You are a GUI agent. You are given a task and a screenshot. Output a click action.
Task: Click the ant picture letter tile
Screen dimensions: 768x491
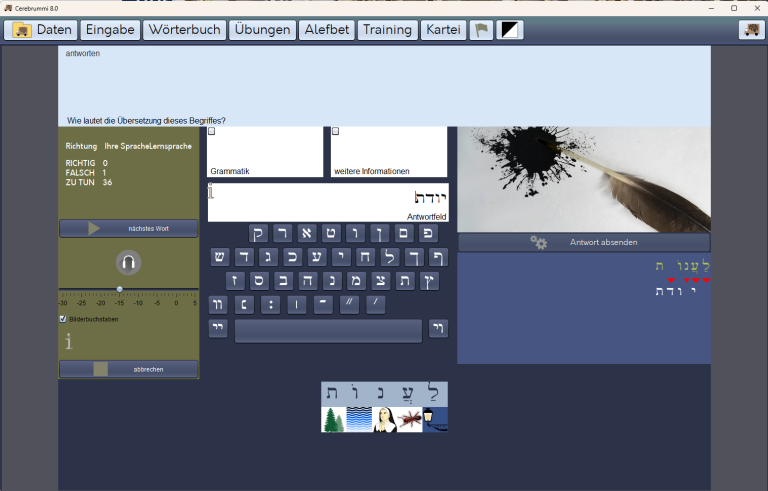[409, 419]
